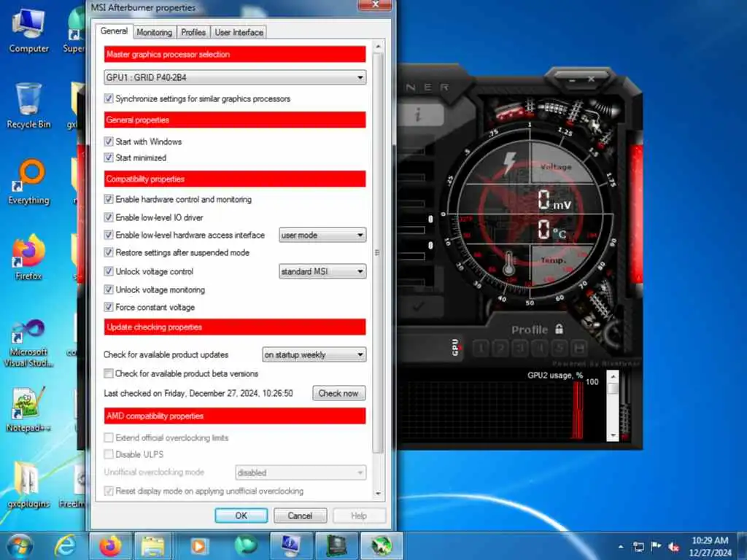Click the GPU usage graph scroll-down arrow
Screen dimensions: 747x560
[x=613, y=435]
